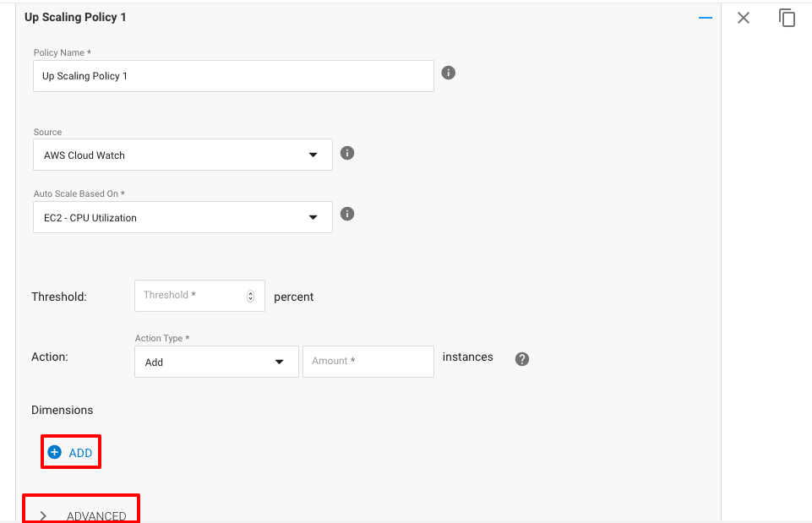The height and width of the screenshot is (523, 812).
Task: Click the chevron arrow beside ADVANCED
Action: tap(43, 515)
